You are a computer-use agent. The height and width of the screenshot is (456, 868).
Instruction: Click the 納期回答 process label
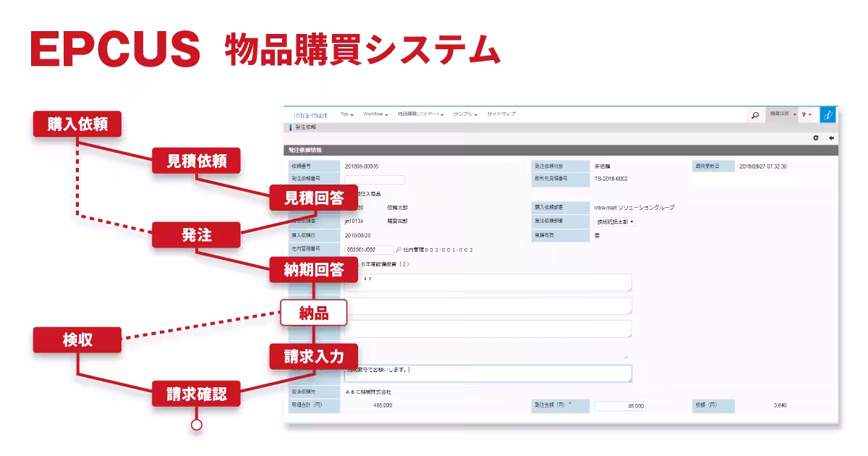click(x=314, y=270)
